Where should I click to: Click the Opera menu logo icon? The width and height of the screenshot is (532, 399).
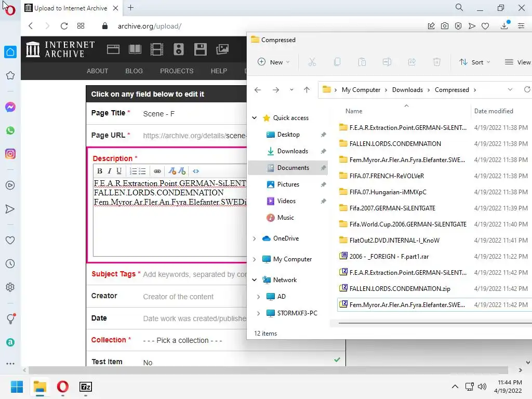click(x=10, y=10)
